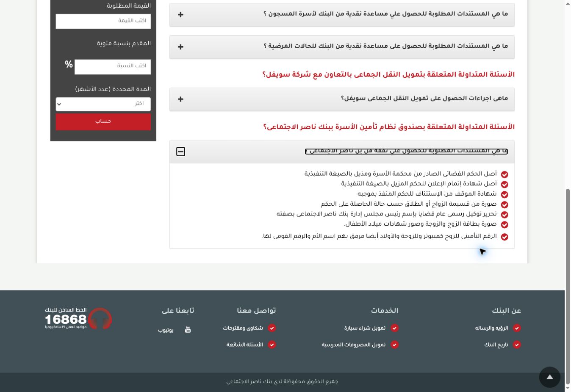Open the الأسئلة الشائعة footer link
This screenshot has height=392, width=571.
pyautogui.click(x=244, y=345)
